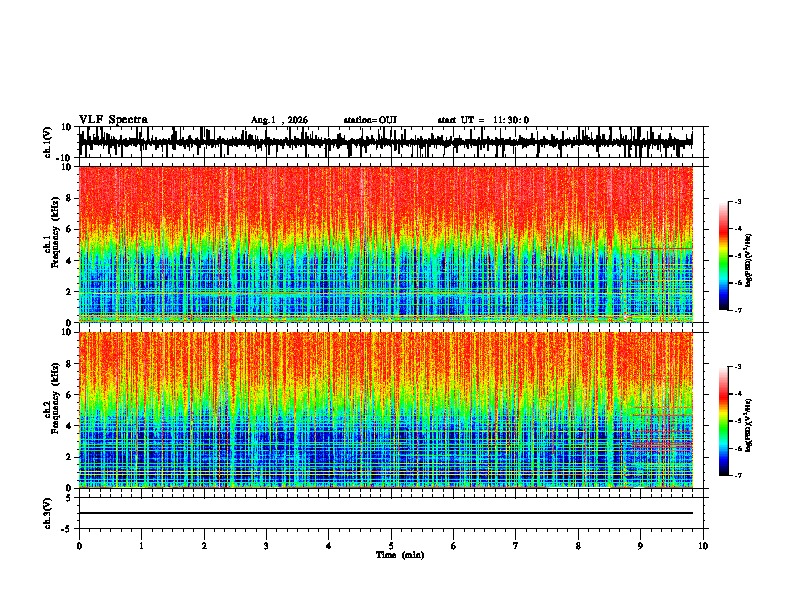This screenshot has width=792, height=612.
Task: Click time axis tick label '7'
Action: 516,546
